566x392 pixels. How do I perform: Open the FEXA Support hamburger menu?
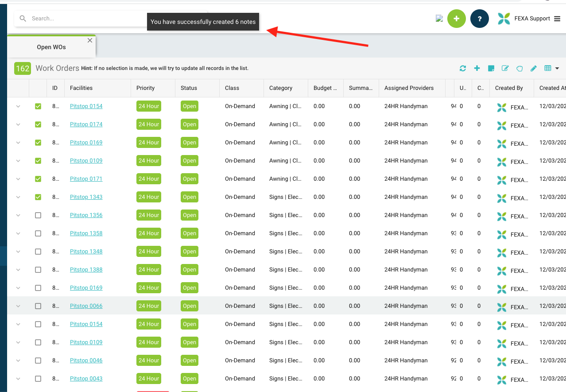[557, 19]
